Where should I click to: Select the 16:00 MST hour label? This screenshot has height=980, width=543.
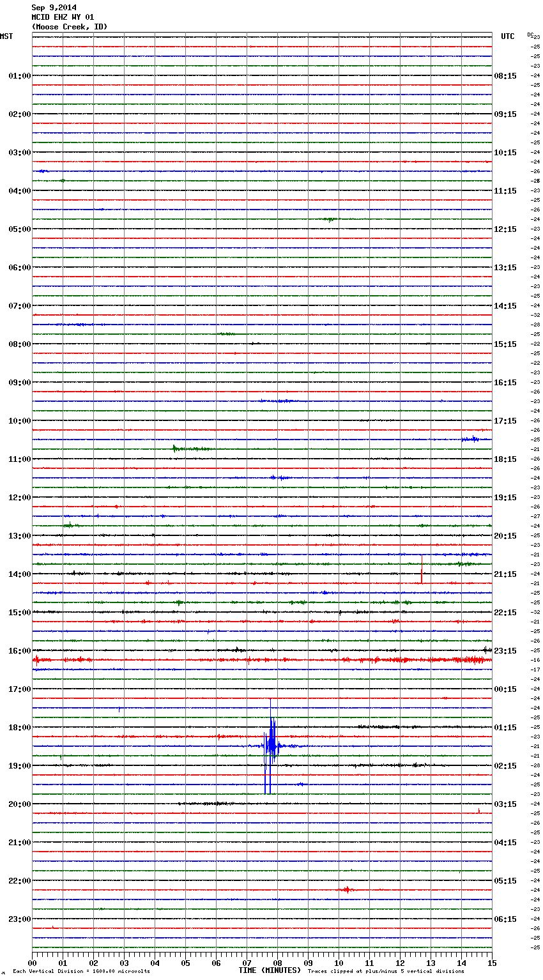[20, 651]
